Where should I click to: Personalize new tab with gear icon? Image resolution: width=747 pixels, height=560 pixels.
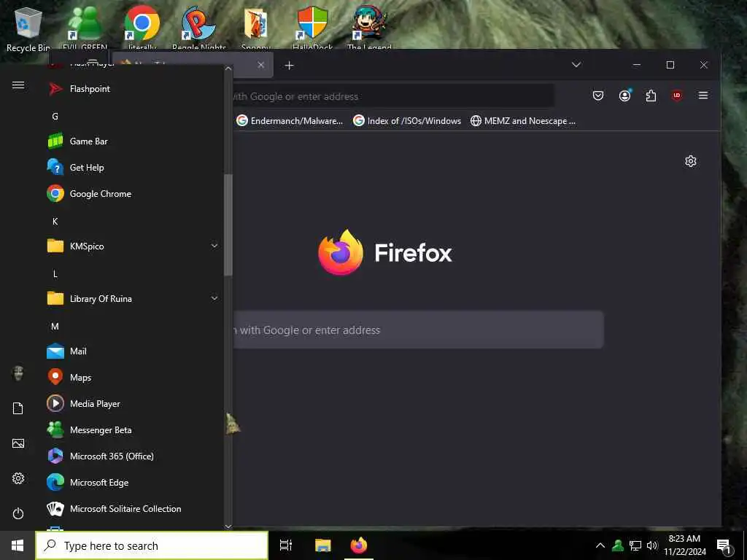690,161
